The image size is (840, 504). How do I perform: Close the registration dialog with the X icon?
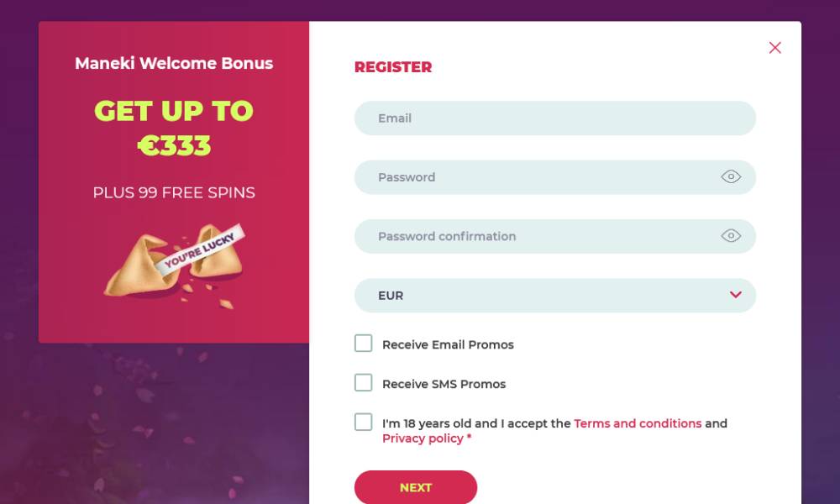774,48
